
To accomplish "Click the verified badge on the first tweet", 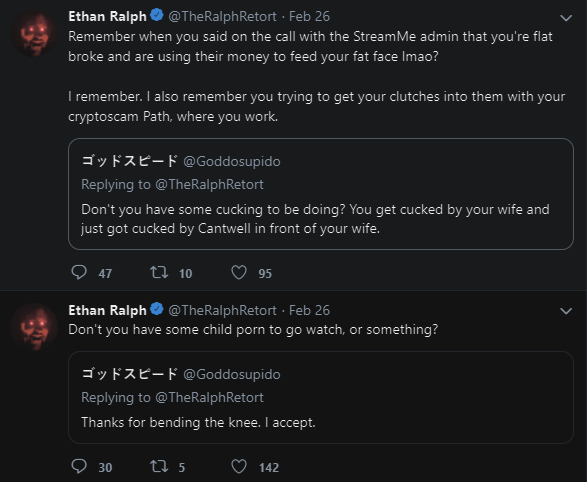I will click(157, 15).
